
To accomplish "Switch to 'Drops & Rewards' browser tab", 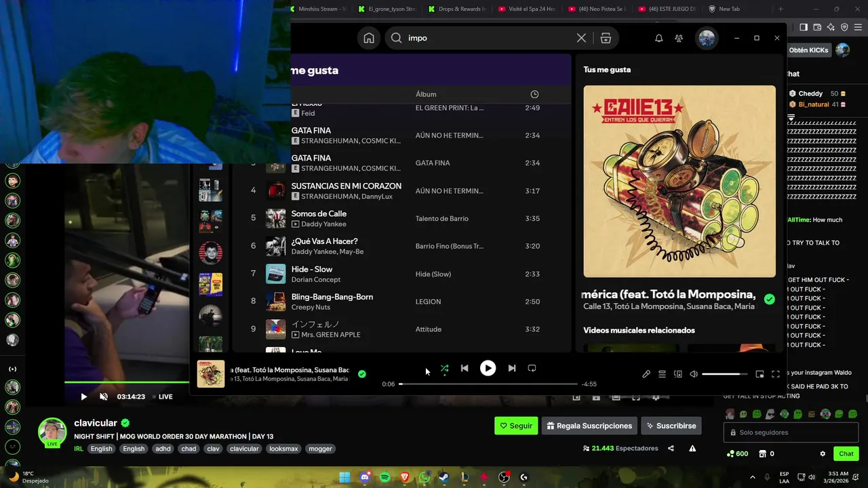I will [x=458, y=9].
